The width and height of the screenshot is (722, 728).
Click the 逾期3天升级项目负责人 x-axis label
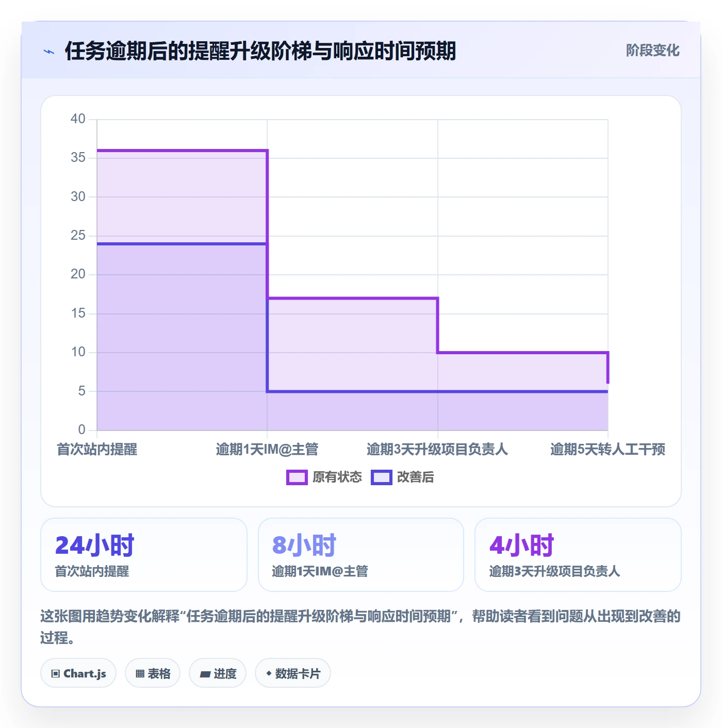click(x=437, y=450)
